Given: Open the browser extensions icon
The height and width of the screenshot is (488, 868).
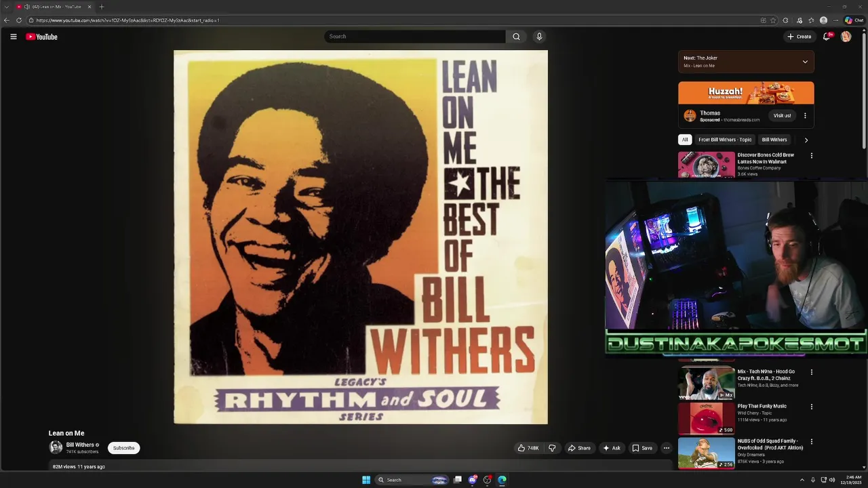Looking at the screenshot, I should [x=785, y=20].
